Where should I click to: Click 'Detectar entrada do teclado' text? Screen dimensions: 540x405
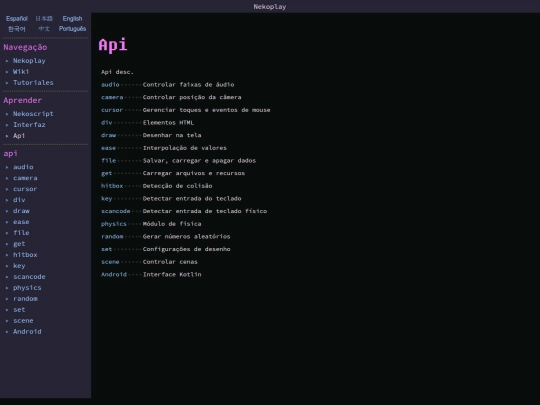pos(192,199)
